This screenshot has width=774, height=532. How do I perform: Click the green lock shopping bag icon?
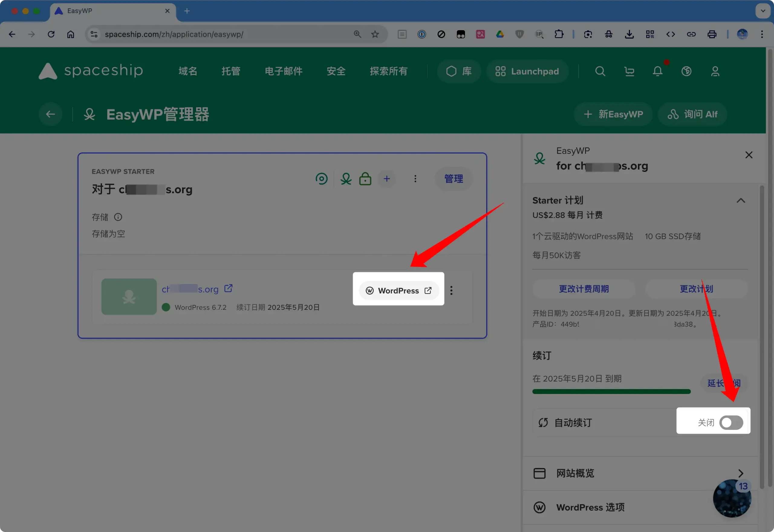pyautogui.click(x=365, y=179)
